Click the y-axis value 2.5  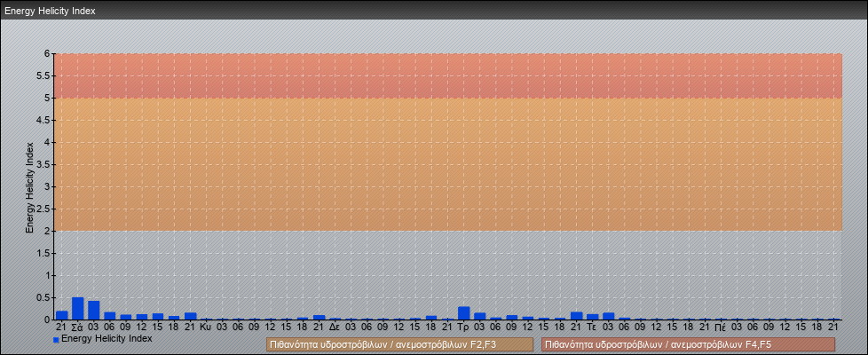(43, 209)
